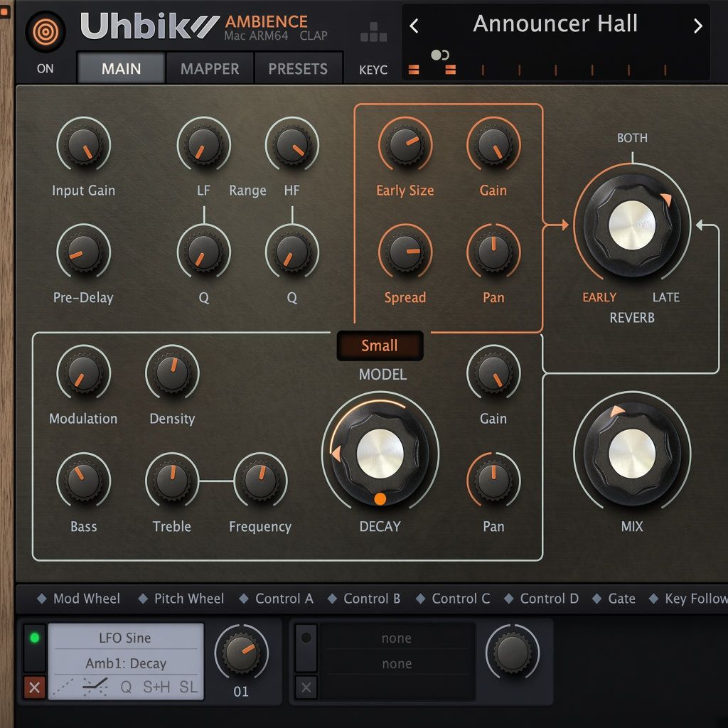The height and width of the screenshot is (728, 728).
Task: Click the grey X on empty slot
Action: point(306,687)
